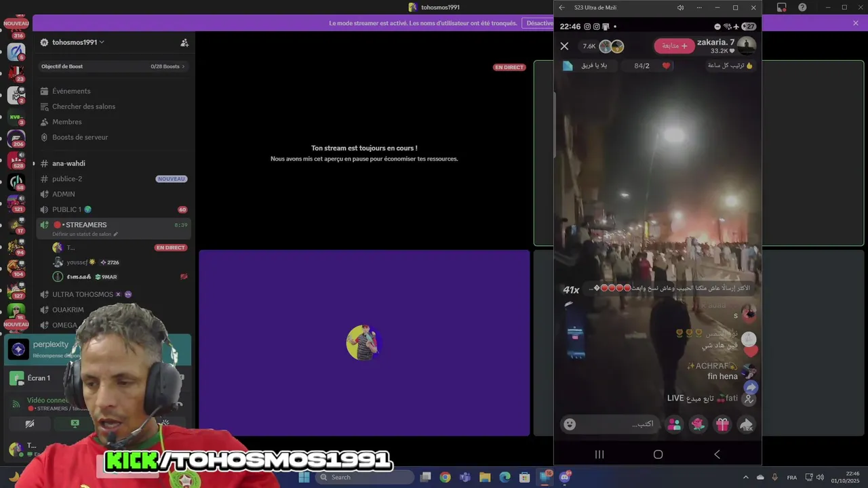Open Task View on the taskbar

pyautogui.click(x=426, y=477)
